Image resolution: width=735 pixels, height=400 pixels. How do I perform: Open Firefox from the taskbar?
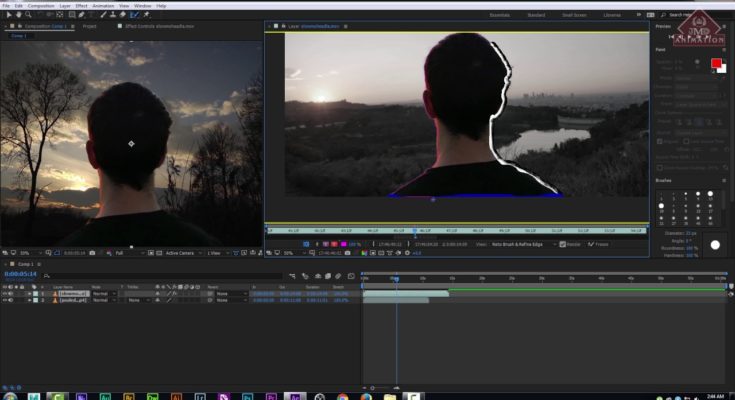point(366,397)
